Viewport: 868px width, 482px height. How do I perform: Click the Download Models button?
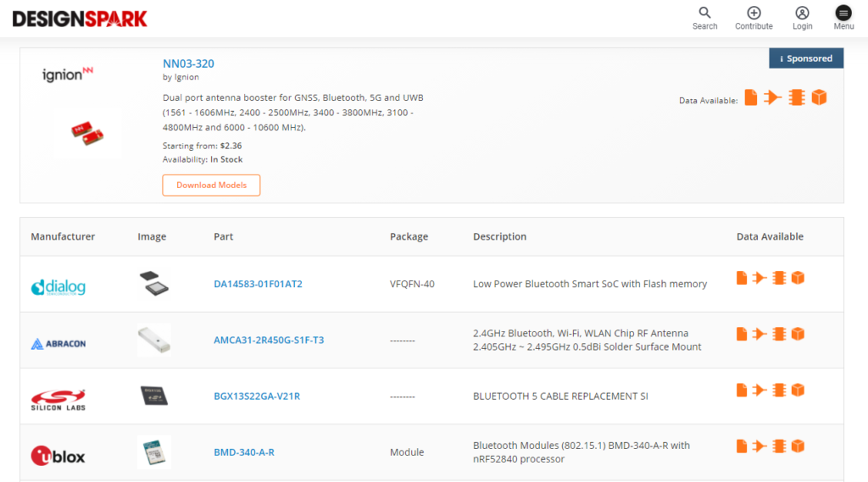[x=211, y=185]
